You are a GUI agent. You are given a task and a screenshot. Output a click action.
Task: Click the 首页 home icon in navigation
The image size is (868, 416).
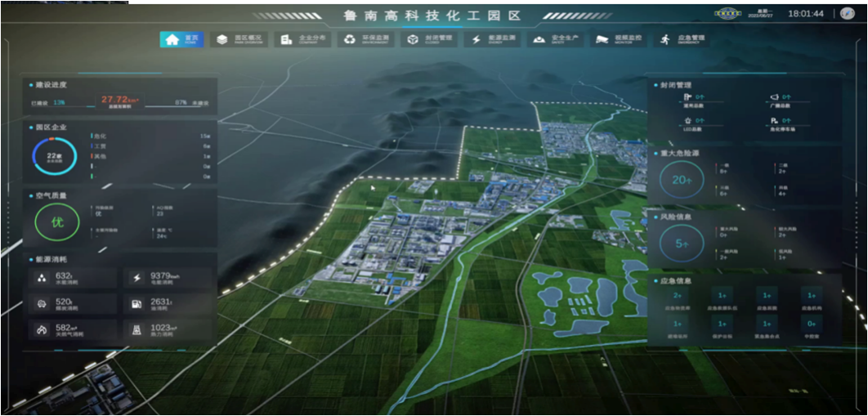click(x=172, y=39)
